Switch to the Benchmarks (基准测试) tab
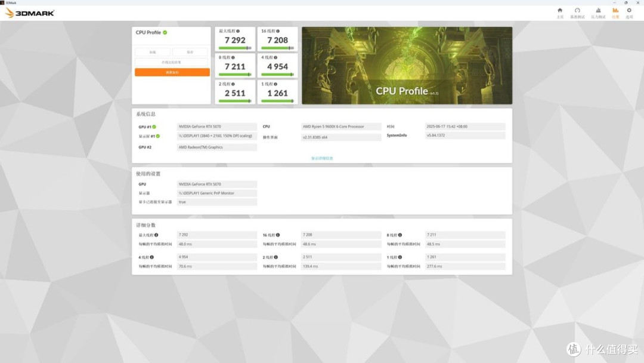The width and height of the screenshot is (644, 363). point(577,13)
